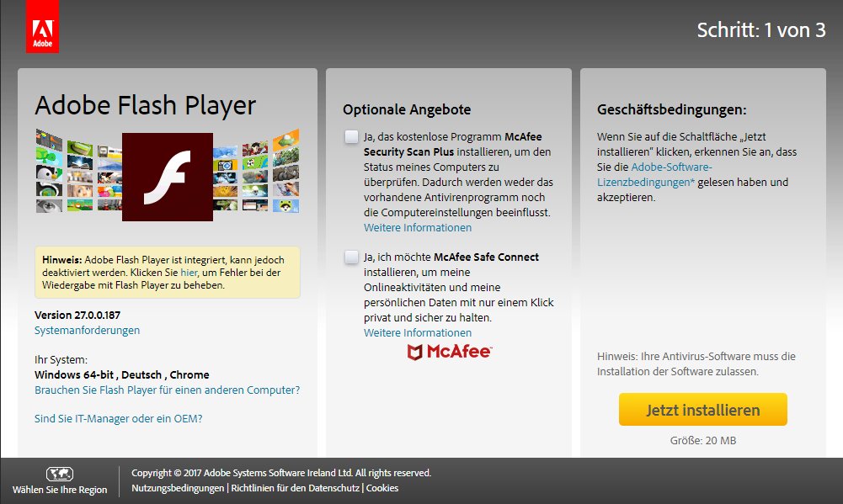Image resolution: width=843 pixels, height=504 pixels.
Task: Tick the McAfee Safe Connect checkbox
Action: (352, 257)
